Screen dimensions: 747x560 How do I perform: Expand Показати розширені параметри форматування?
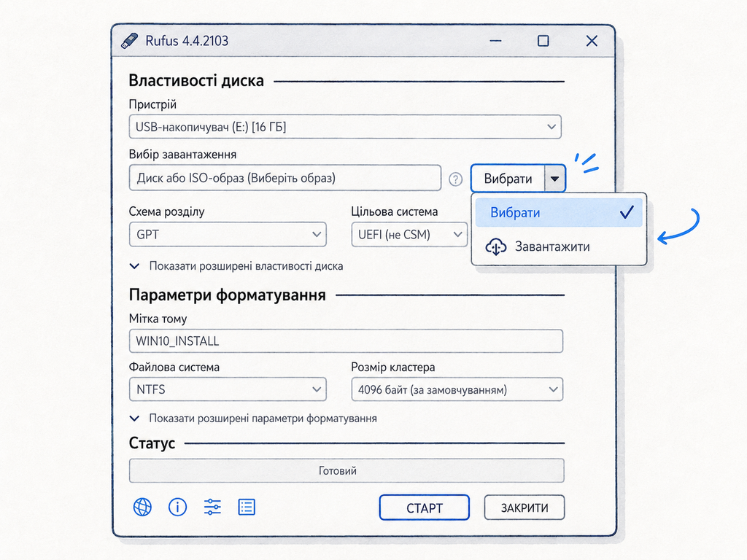[x=253, y=419]
